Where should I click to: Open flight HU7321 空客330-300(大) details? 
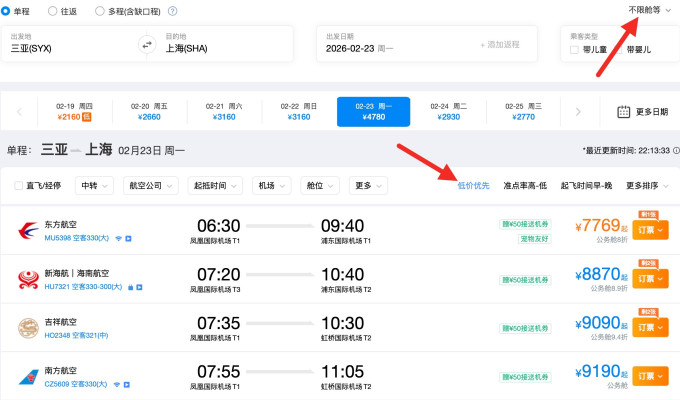(83, 287)
